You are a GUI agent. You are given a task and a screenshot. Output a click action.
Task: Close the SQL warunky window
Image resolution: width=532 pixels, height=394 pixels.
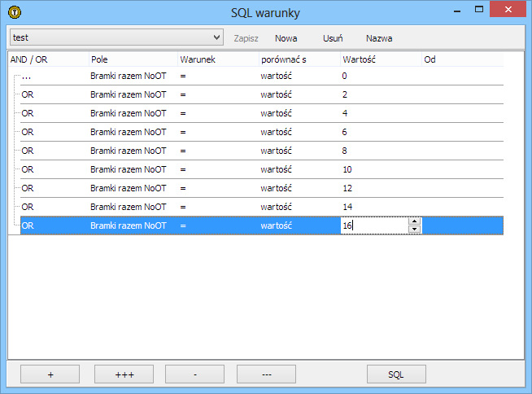pyautogui.click(x=508, y=10)
